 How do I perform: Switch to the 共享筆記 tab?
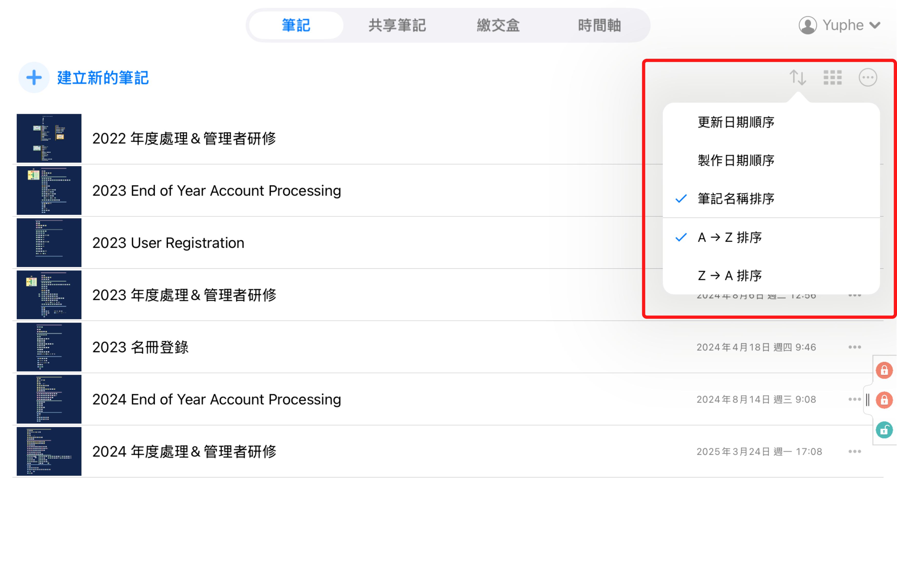(397, 25)
